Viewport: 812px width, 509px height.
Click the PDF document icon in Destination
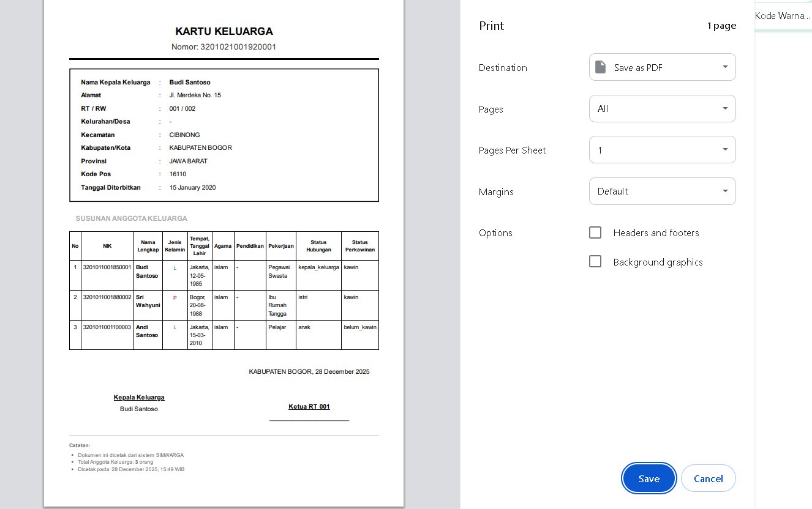pos(601,67)
